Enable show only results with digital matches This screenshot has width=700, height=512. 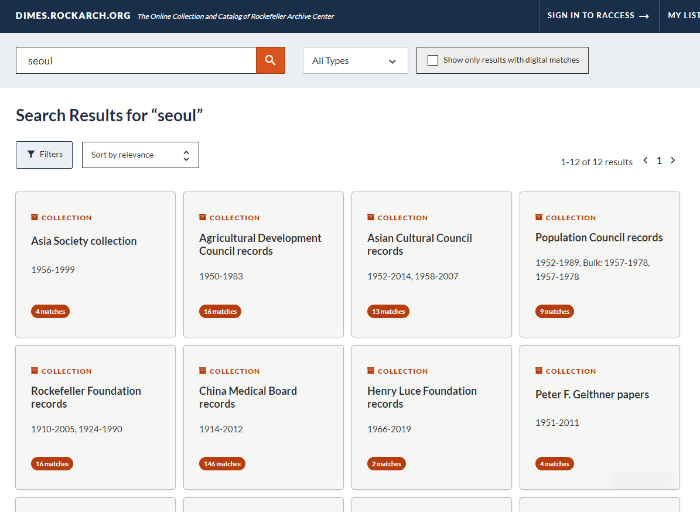[x=433, y=60]
